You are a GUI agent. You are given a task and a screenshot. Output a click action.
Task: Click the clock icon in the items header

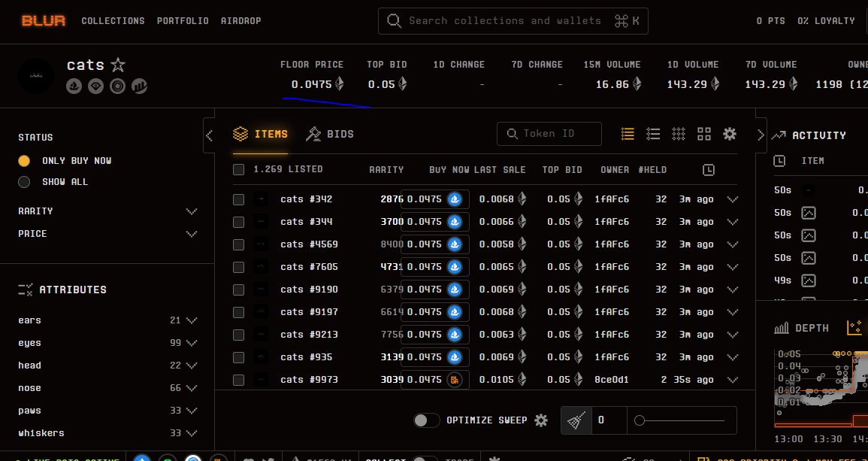pos(709,170)
